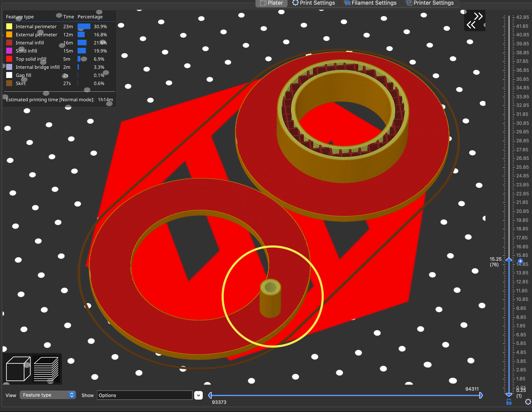Expand the Show Options dropdown arrow
Screen dimensions: 532x412
click(x=198, y=395)
